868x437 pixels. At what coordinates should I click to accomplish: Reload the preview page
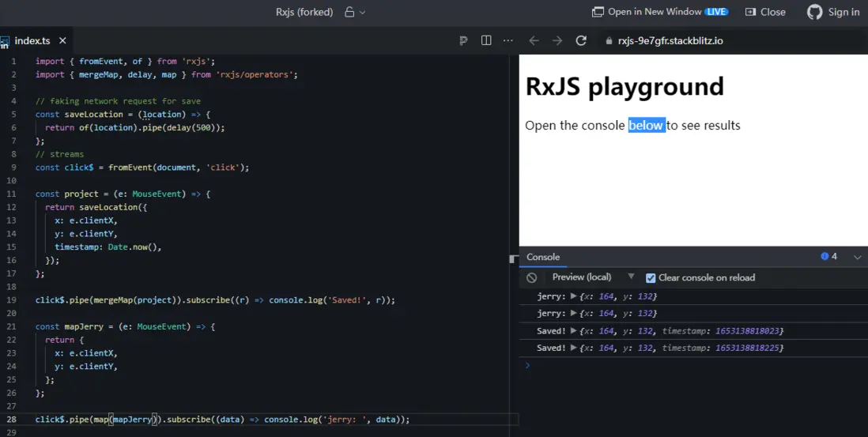581,40
